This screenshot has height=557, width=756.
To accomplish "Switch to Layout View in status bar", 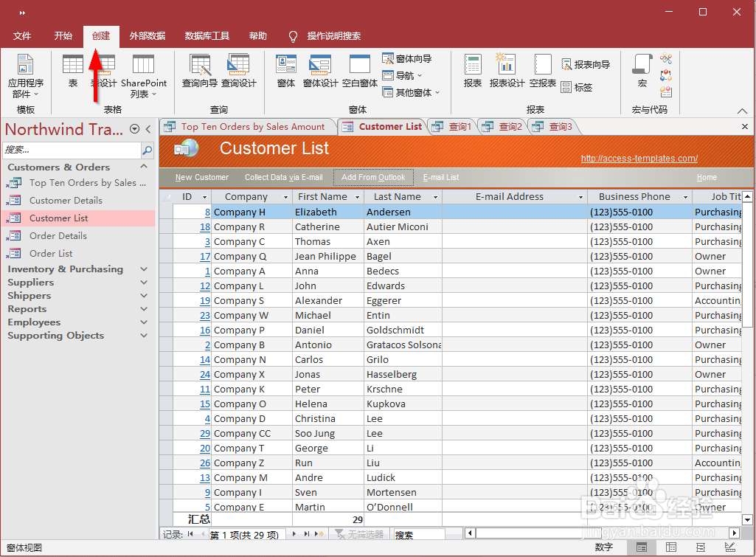I will click(x=700, y=547).
